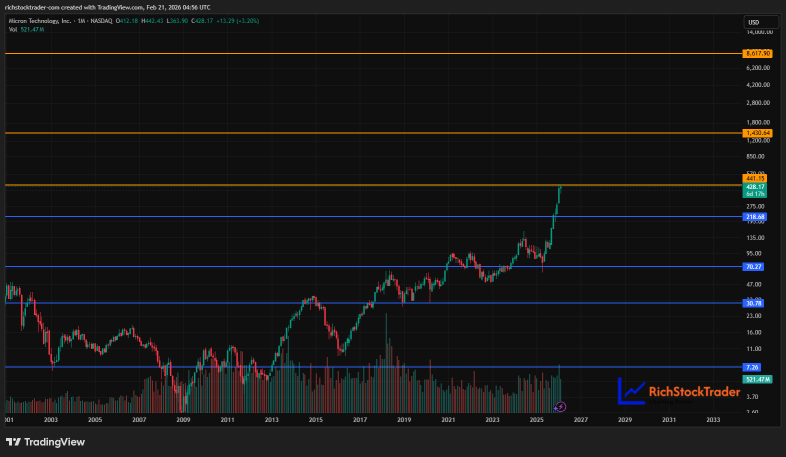Click the 2033 time axis label

(713, 420)
